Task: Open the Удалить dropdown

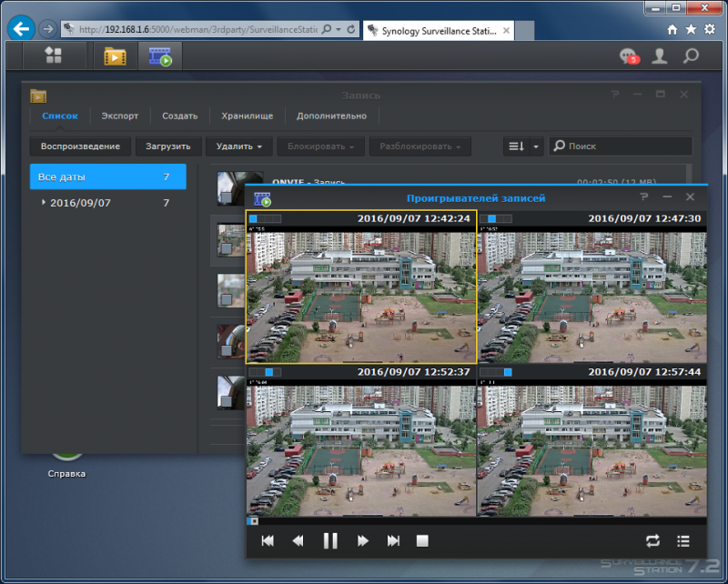Action: point(239,146)
